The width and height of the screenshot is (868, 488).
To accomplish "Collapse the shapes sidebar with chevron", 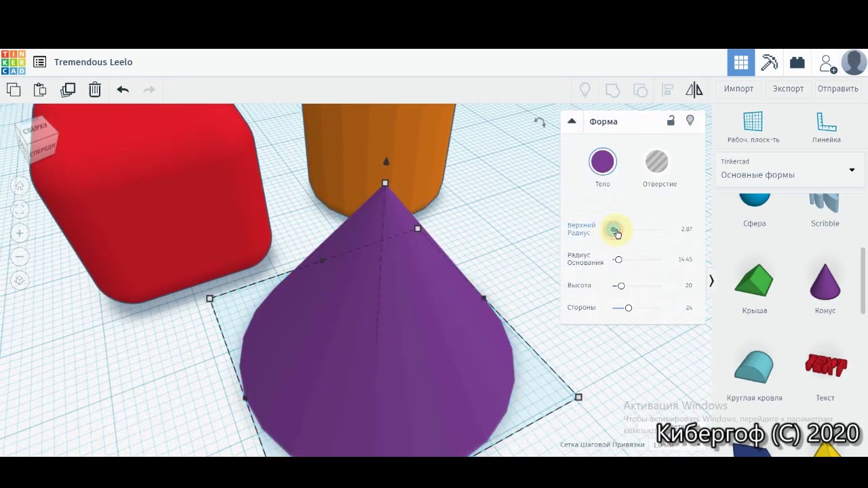I will 711,281.
